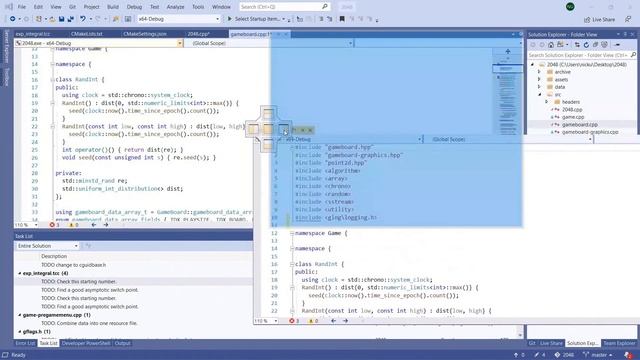Click floating editor's navigate forward arrow
The height and width of the screenshot is (360, 640).
(345, 321)
